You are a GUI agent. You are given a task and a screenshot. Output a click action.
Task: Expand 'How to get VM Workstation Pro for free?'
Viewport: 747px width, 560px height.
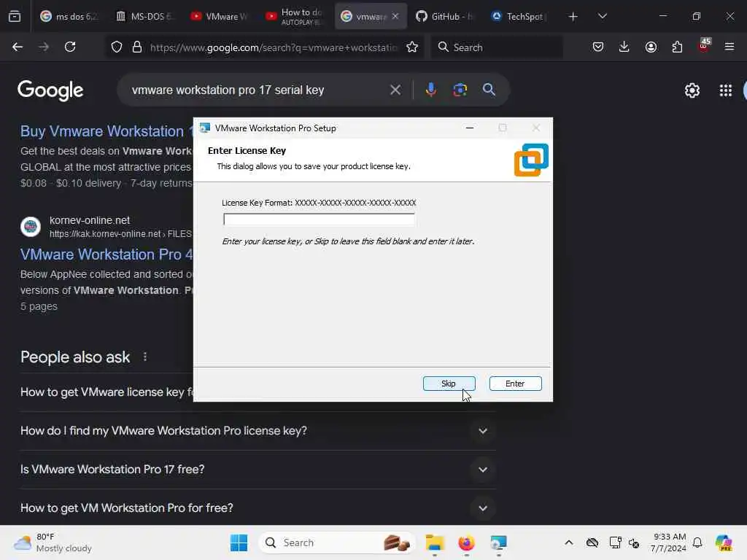(x=258, y=508)
